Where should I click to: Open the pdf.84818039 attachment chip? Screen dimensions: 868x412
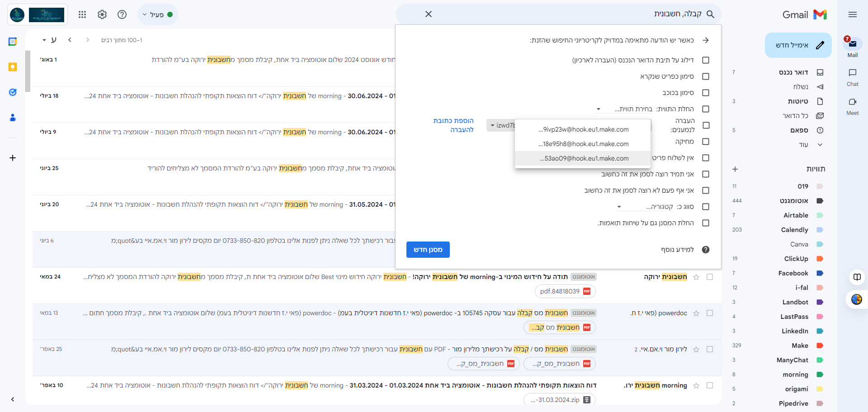point(565,291)
